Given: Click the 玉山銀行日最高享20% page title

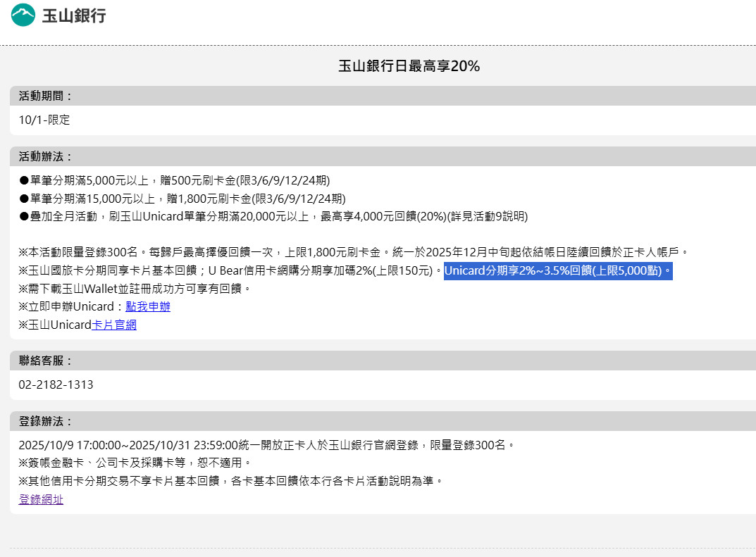Looking at the screenshot, I should (x=409, y=66).
